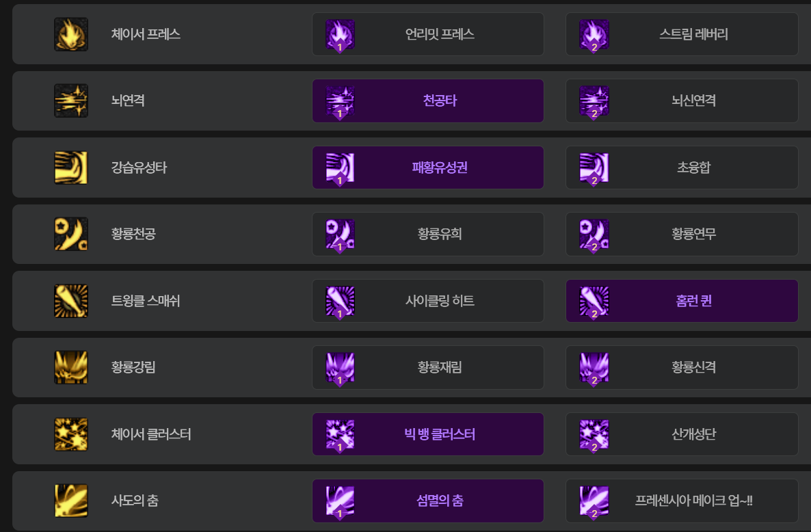Image resolution: width=811 pixels, height=532 pixels.
Task: Pick the 초융합 enhancement option
Action: tap(682, 168)
